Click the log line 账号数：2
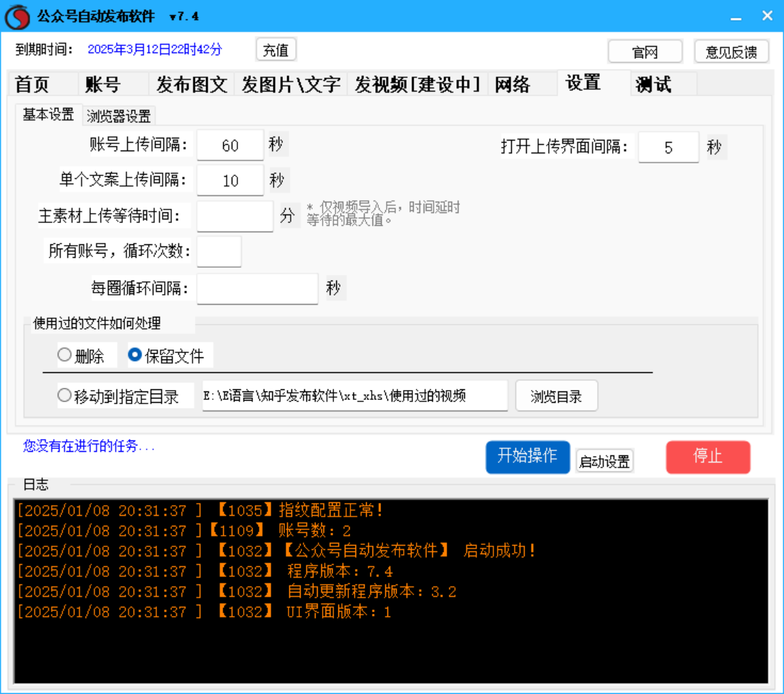This screenshot has height=694, width=784. point(184,530)
